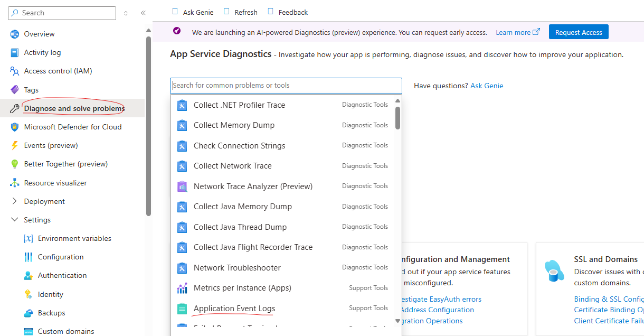Image resolution: width=644 pixels, height=336 pixels.
Task: Open Events (preview) sidebar item
Action: pyautogui.click(x=72, y=146)
